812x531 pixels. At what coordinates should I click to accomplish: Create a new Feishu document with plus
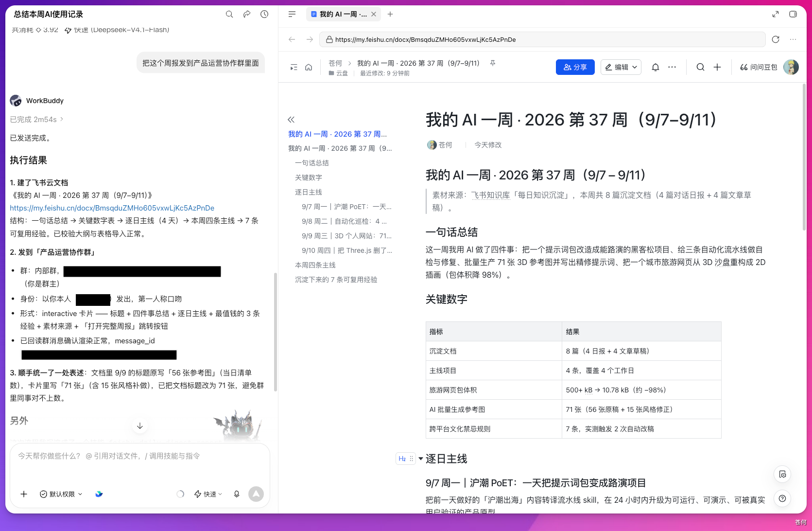717,67
